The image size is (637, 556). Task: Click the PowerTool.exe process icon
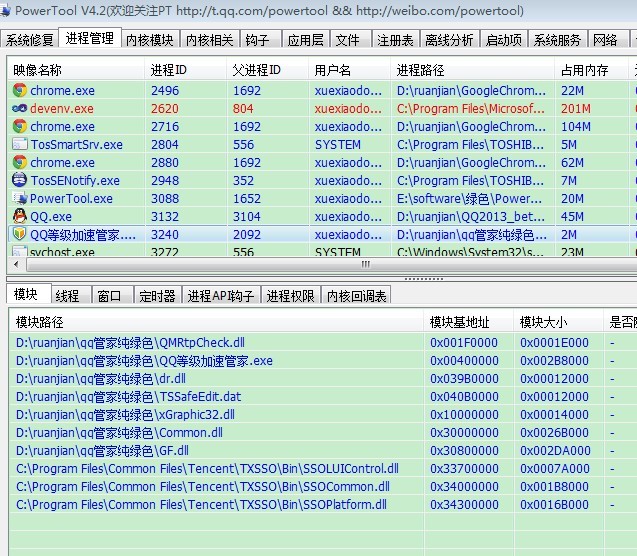pyautogui.click(x=20, y=198)
